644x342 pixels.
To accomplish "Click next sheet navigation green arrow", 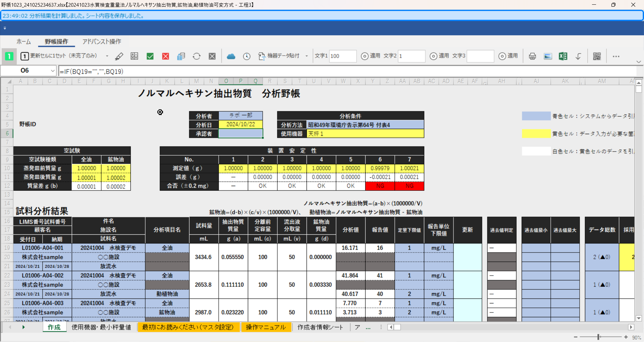I will click(23, 327).
